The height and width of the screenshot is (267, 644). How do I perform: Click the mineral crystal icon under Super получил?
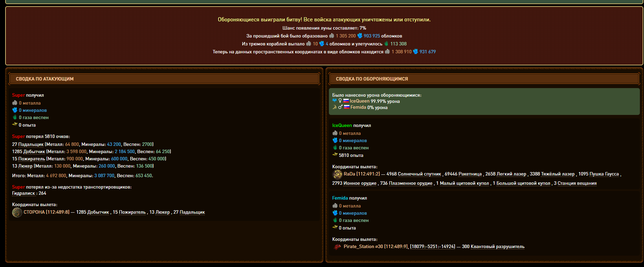click(x=15, y=110)
